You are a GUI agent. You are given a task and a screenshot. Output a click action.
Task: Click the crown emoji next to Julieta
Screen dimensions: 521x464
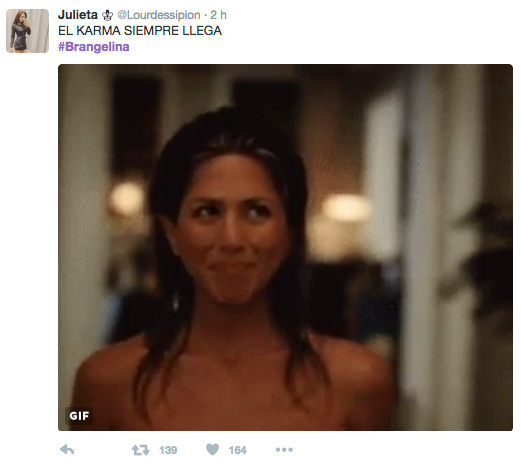pyautogui.click(x=107, y=15)
